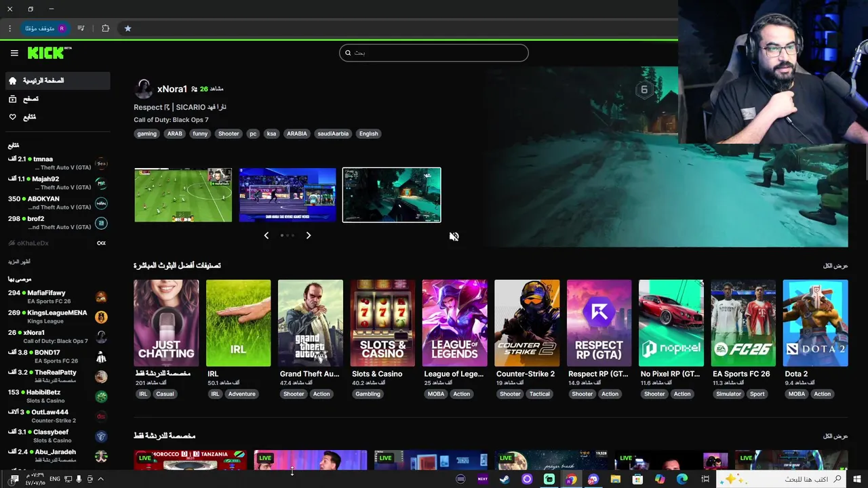
Task: Click the paused profile chip in Chrome
Action: tap(45, 28)
